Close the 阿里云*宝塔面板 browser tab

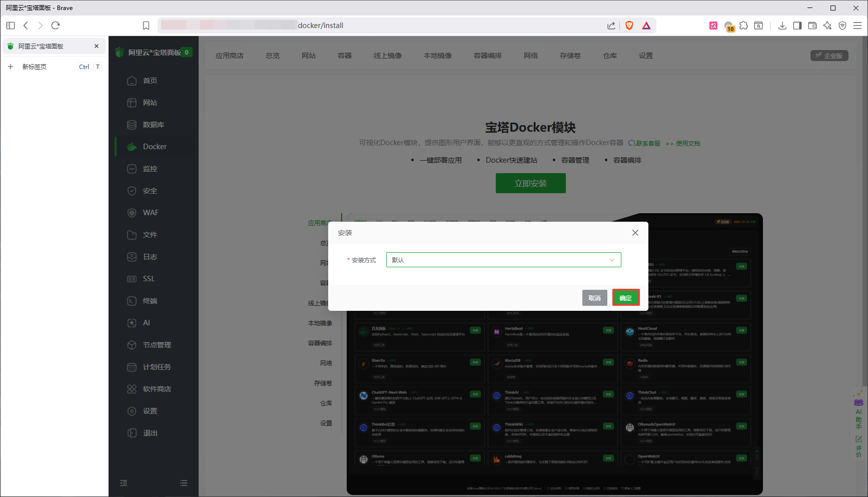(97, 46)
